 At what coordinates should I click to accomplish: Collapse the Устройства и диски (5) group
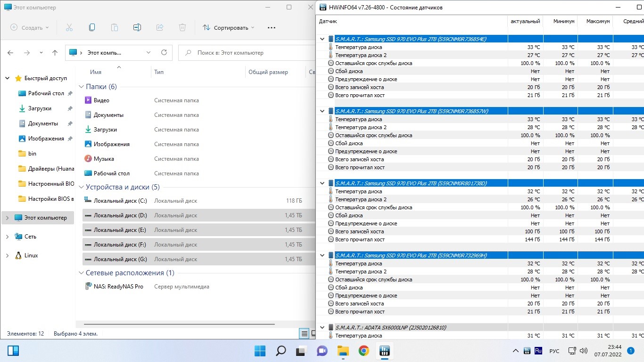pos(81,187)
